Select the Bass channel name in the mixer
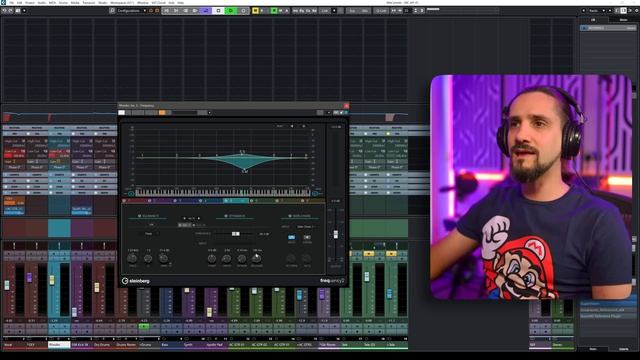Viewport: 640px width, 360px height. tap(165, 345)
